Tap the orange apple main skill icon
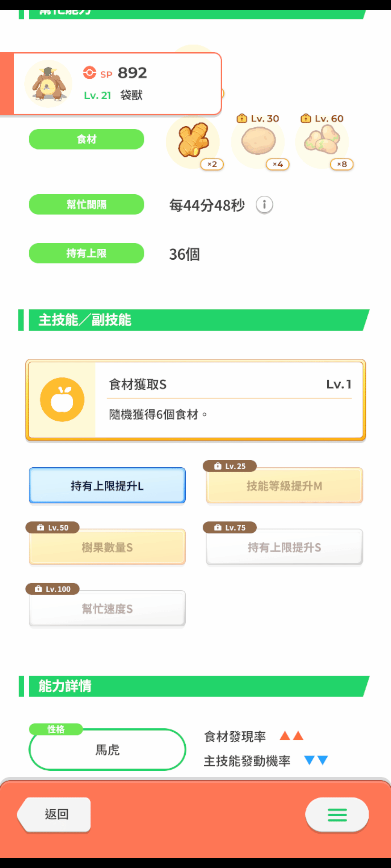This screenshot has width=391, height=868. [62, 400]
